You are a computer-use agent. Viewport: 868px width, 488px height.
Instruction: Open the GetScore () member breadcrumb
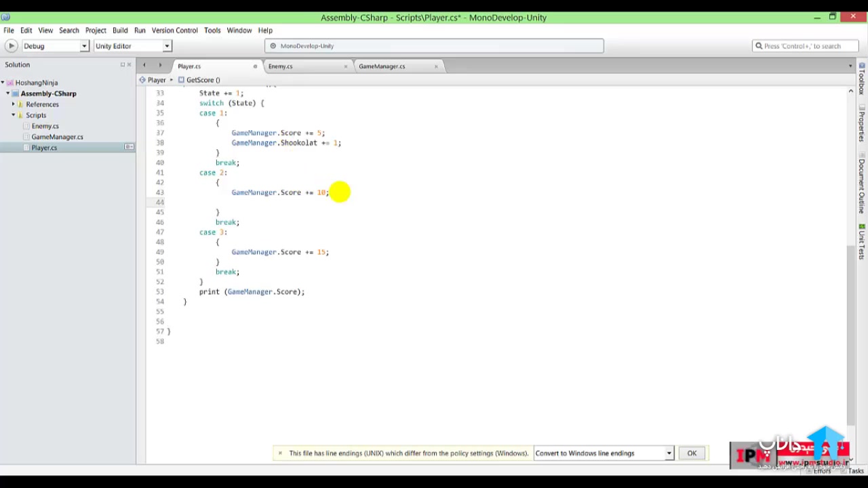(x=199, y=80)
